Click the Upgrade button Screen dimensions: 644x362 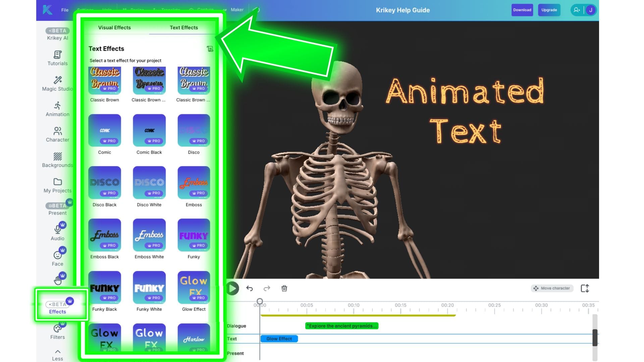coord(549,10)
